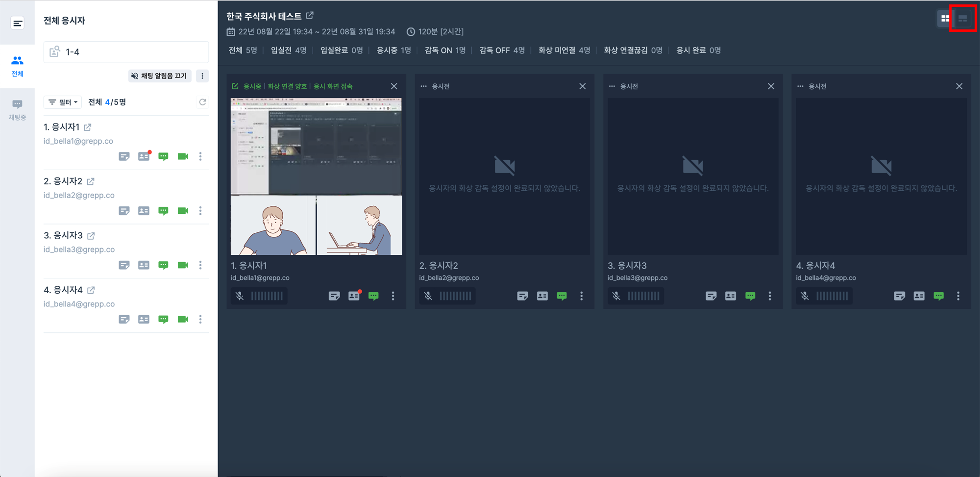Click 응시자1 shared screen thumbnail
The width and height of the screenshot is (980, 477).
(x=316, y=146)
